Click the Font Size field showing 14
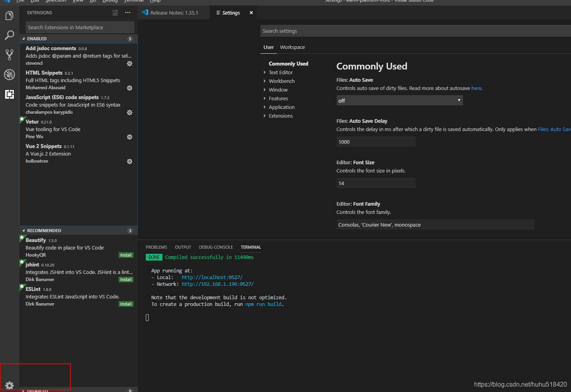This screenshot has width=571, height=392. click(x=376, y=183)
